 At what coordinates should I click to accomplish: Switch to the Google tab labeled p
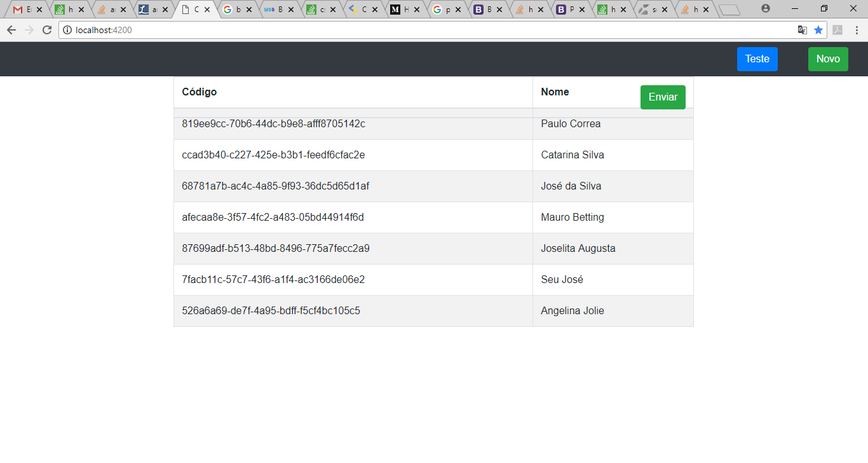click(445, 10)
